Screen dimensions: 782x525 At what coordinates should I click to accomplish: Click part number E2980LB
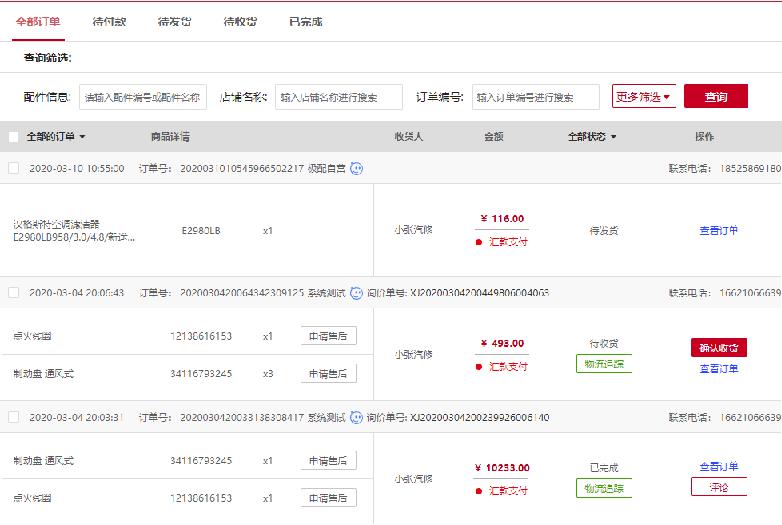pos(201,231)
